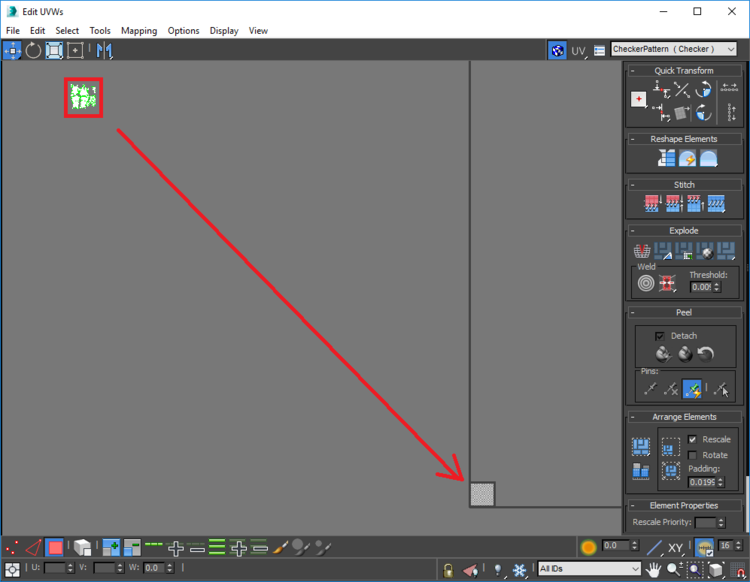Open the File menu

pyautogui.click(x=12, y=31)
